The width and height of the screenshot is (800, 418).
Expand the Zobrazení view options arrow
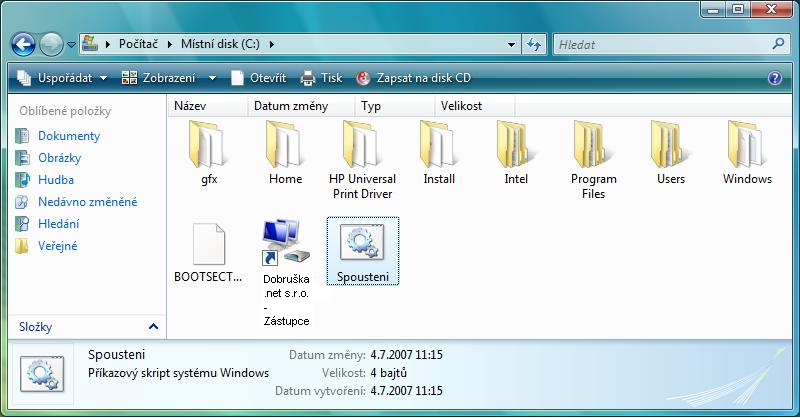tap(212, 78)
